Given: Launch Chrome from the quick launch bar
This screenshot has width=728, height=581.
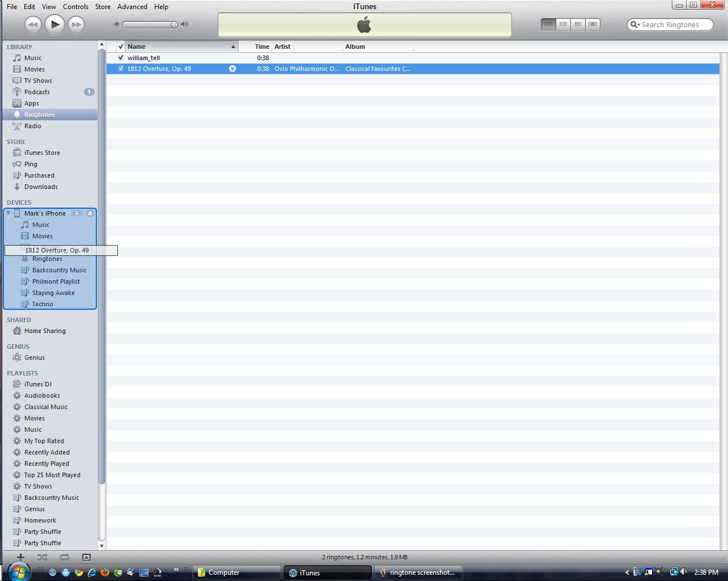Looking at the screenshot, I should pyautogui.click(x=79, y=572).
